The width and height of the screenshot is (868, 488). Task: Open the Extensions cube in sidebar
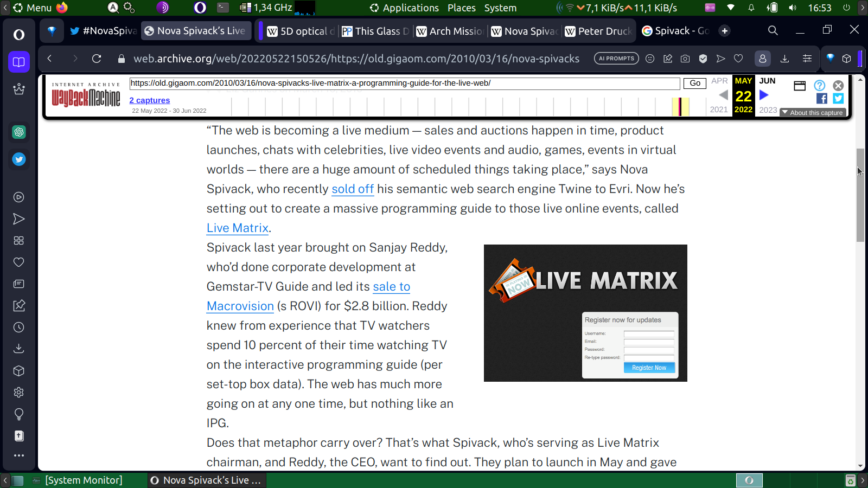click(x=19, y=371)
